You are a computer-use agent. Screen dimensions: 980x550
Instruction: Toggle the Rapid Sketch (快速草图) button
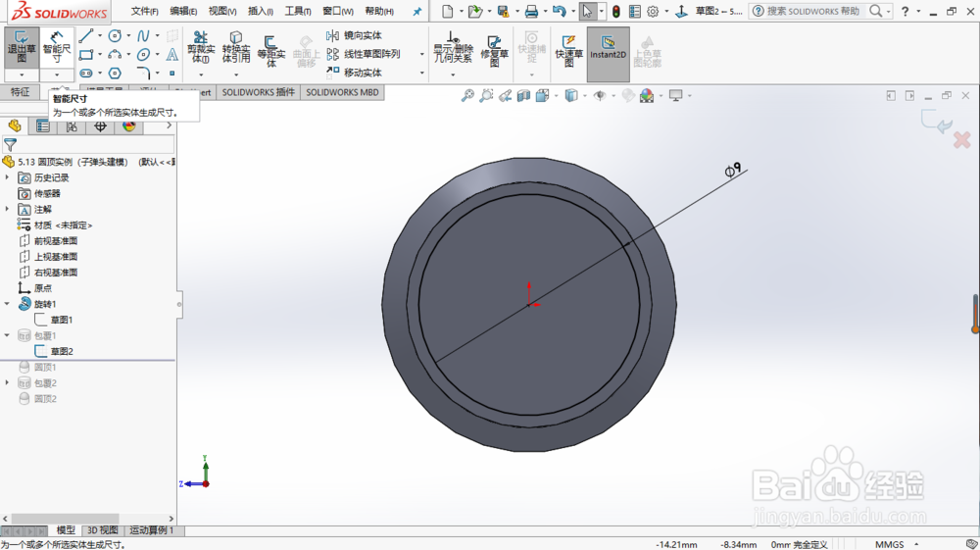pos(568,50)
